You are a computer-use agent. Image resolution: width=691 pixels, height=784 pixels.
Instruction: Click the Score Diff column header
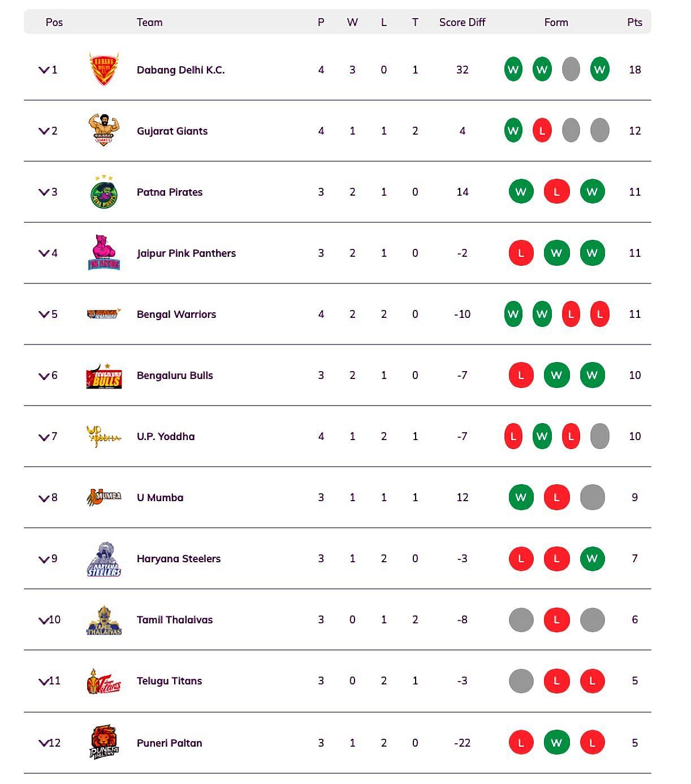point(462,22)
